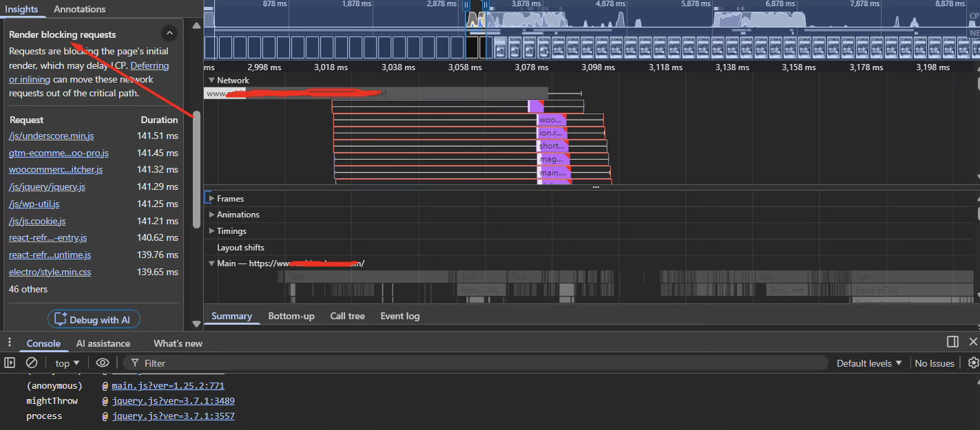Collapse the Network track
The height and width of the screenshot is (430, 980).
pos(211,80)
